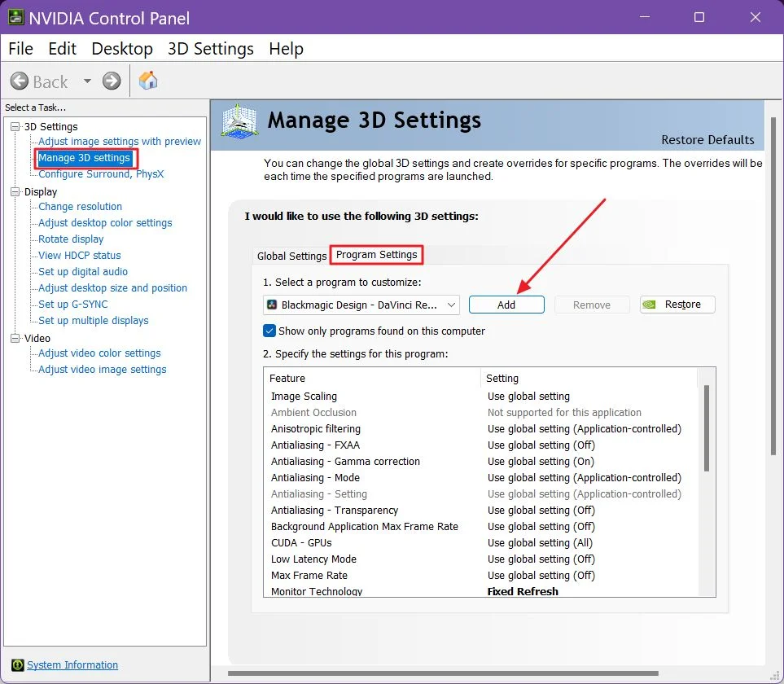Select the Max Frame Rate row
Screen dimensions: 784x684
click(480, 575)
